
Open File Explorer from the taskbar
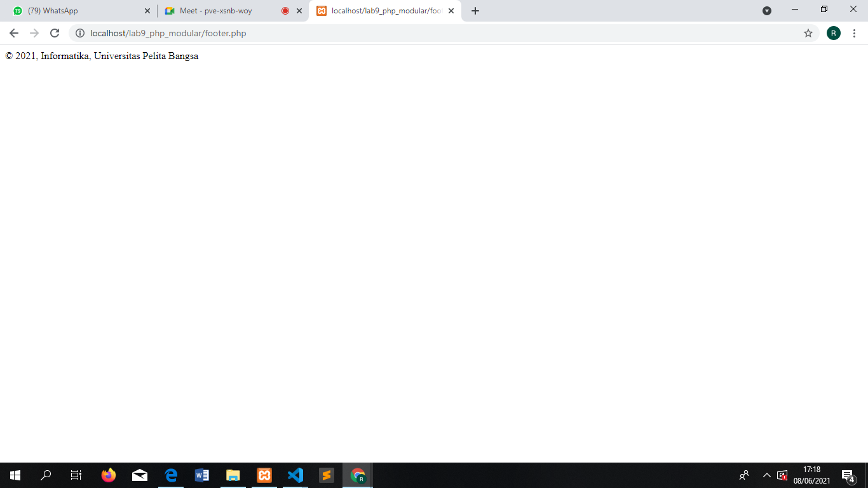(233, 475)
